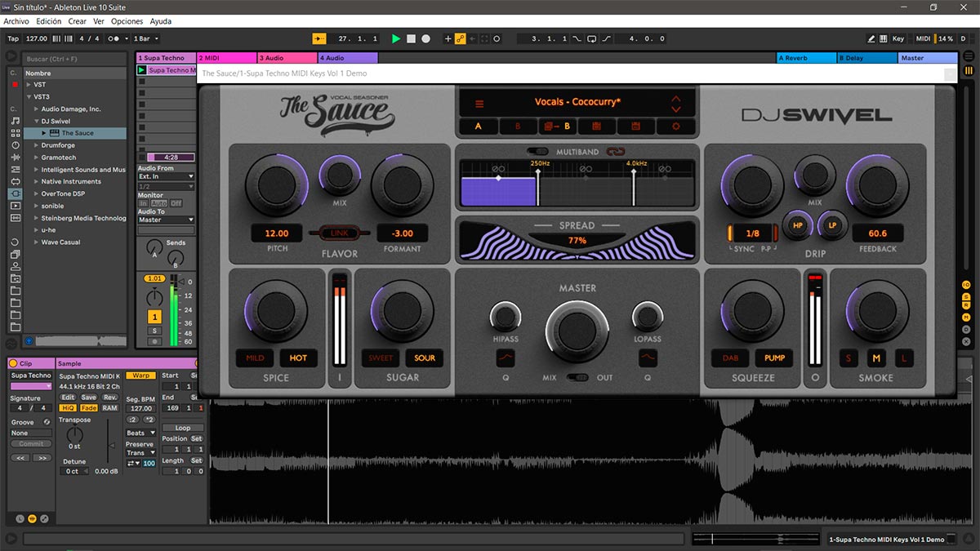Select SWEET mode in the Sugar section

pos(381,358)
